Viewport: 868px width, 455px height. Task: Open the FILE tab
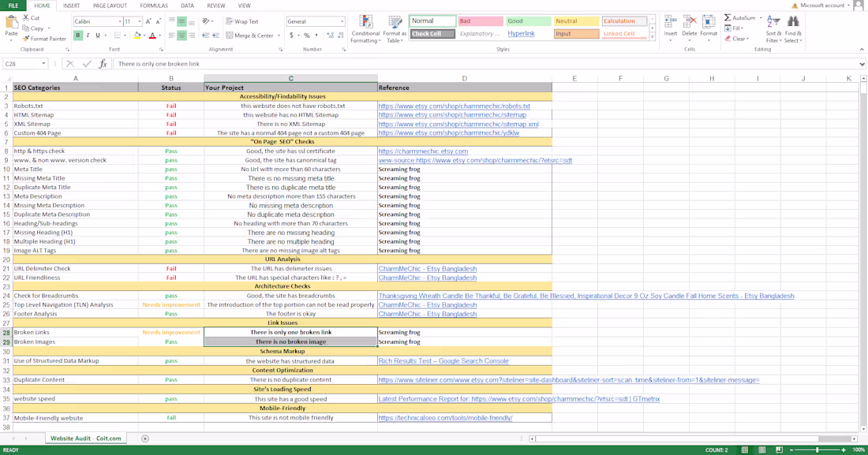(x=13, y=6)
